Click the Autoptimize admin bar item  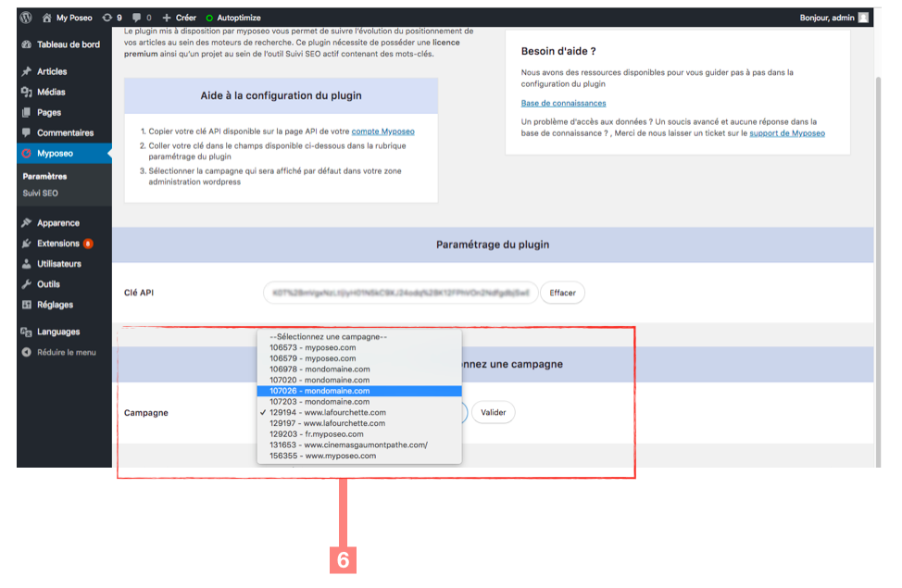pyautogui.click(x=233, y=18)
